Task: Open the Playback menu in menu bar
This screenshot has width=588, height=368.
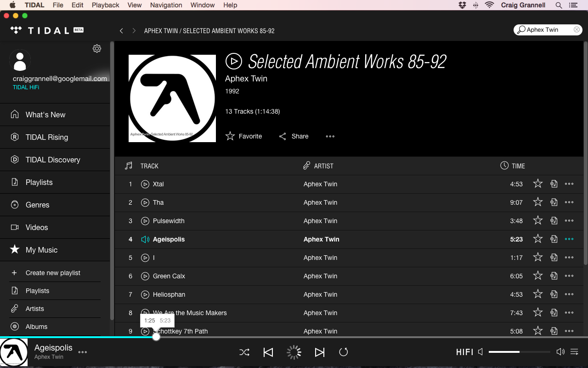Action: pyautogui.click(x=105, y=5)
